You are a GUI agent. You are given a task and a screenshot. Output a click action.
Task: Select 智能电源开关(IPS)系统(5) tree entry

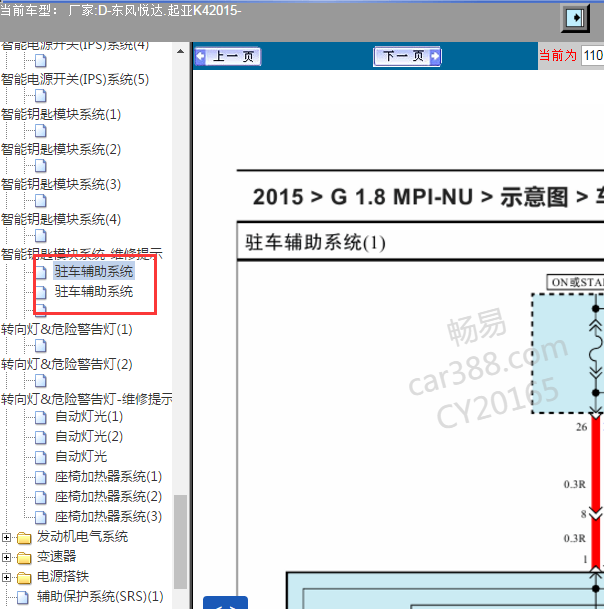pos(75,80)
